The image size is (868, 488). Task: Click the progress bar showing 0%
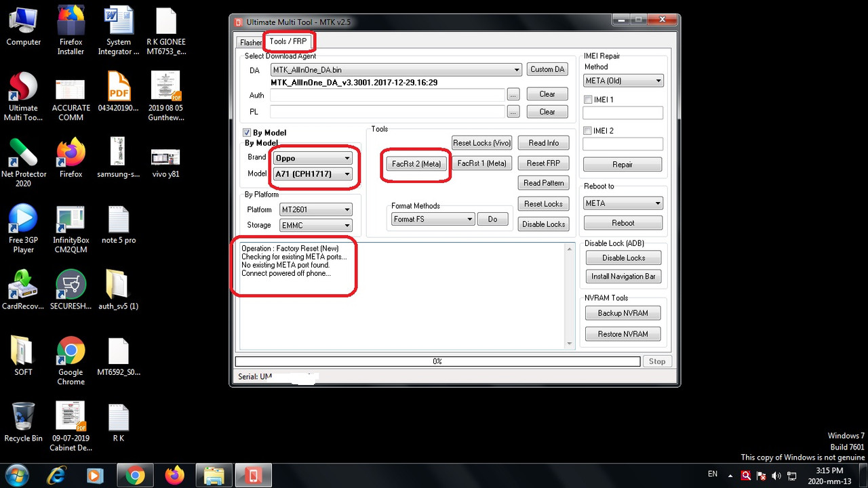tap(437, 361)
